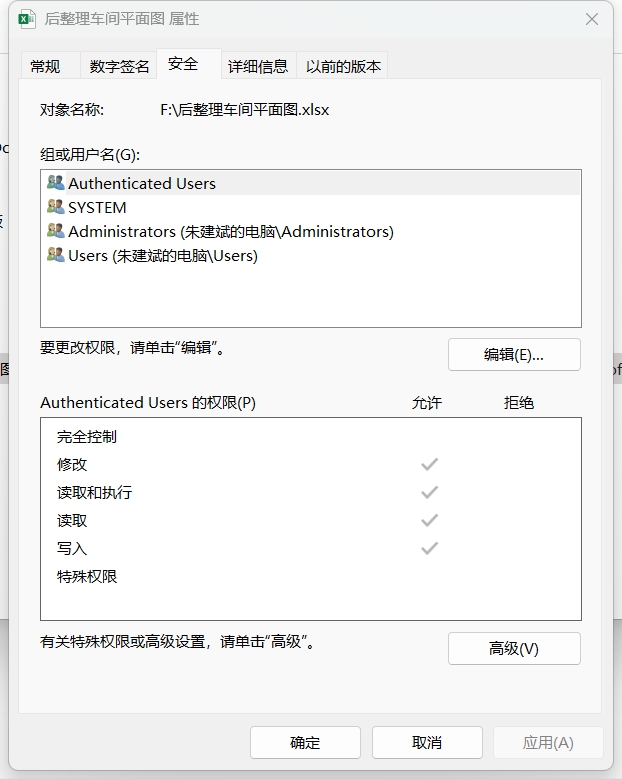
Task: Select Authenticated Users in the list
Action: click(311, 183)
